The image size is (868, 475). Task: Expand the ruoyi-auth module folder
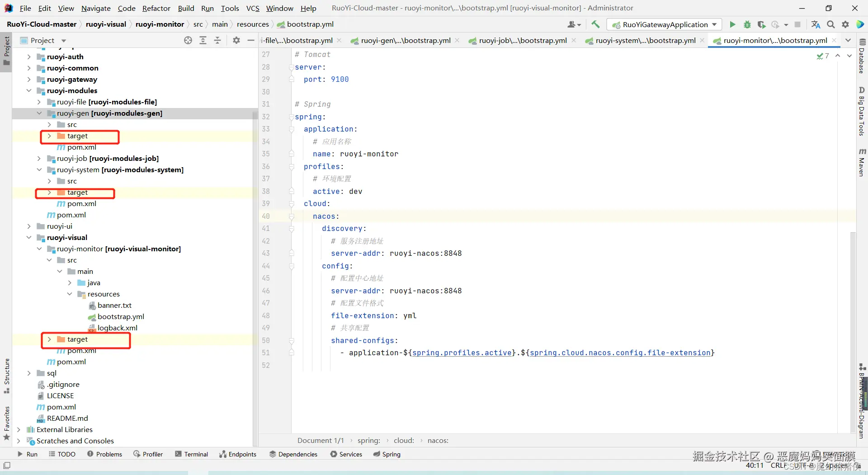pyautogui.click(x=29, y=56)
